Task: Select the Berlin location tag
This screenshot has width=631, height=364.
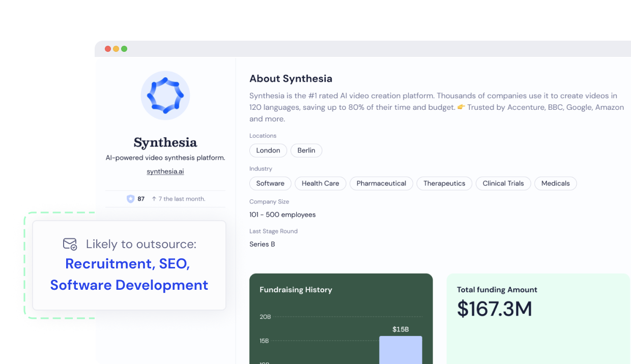Action: [306, 150]
